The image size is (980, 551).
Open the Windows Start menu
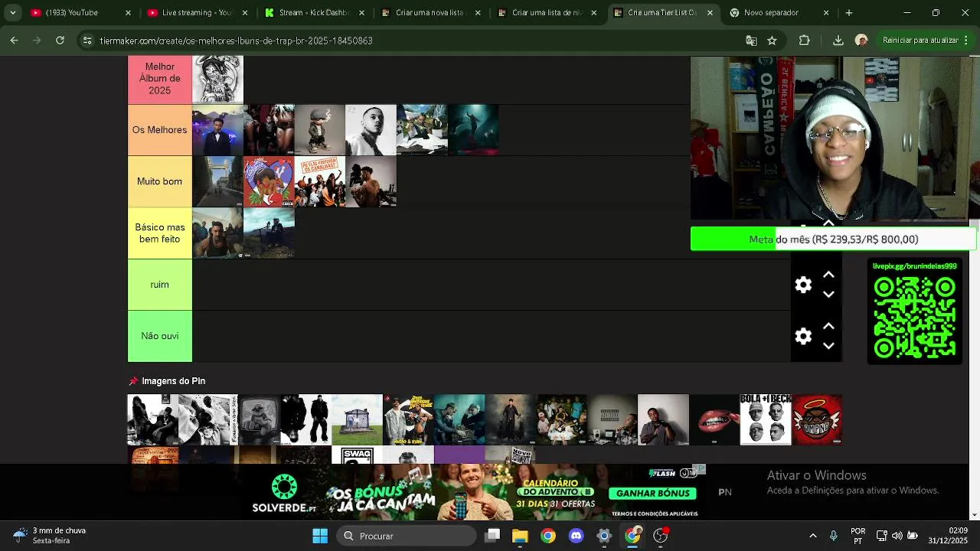tap(320, 536)
